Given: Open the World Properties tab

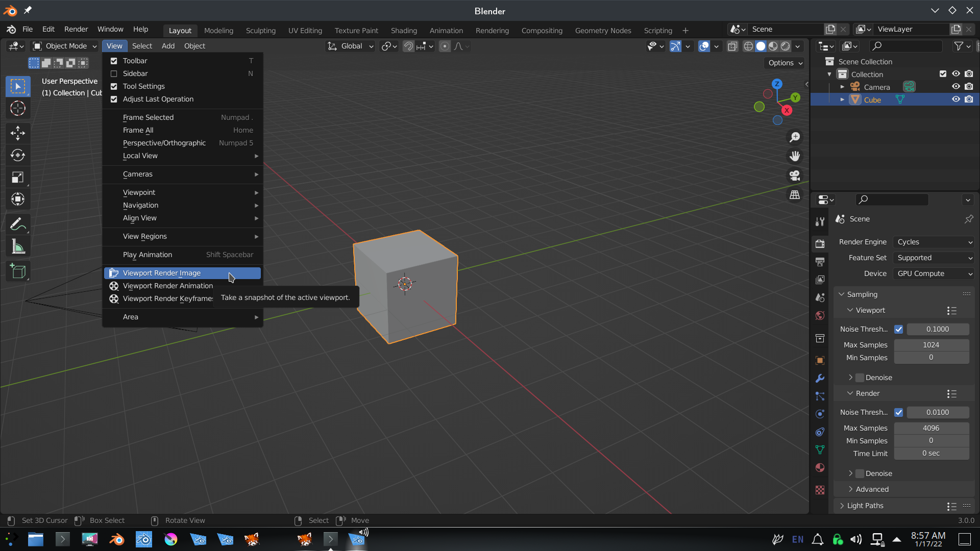Looking at the screenshot, I should click(820, 315).
